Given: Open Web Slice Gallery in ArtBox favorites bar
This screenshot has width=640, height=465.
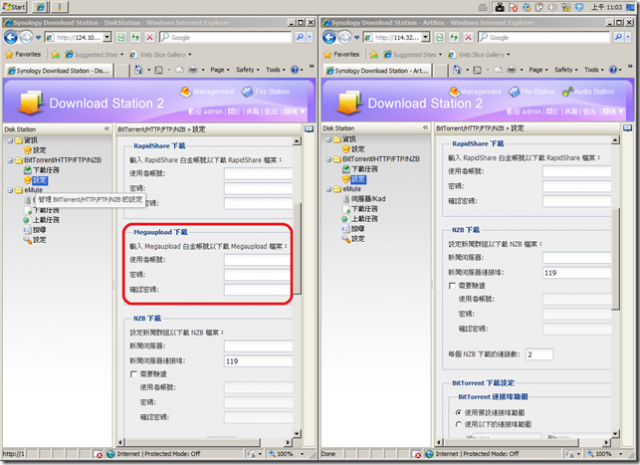Looking at the screenshot, I should [479, 54].
